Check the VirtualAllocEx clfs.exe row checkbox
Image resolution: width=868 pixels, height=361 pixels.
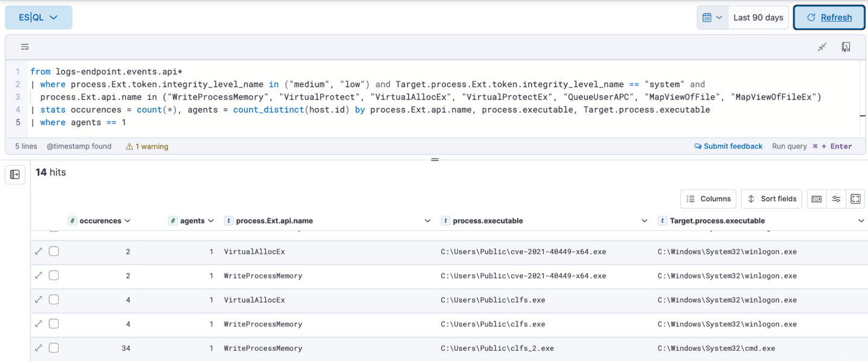[54, 300]
